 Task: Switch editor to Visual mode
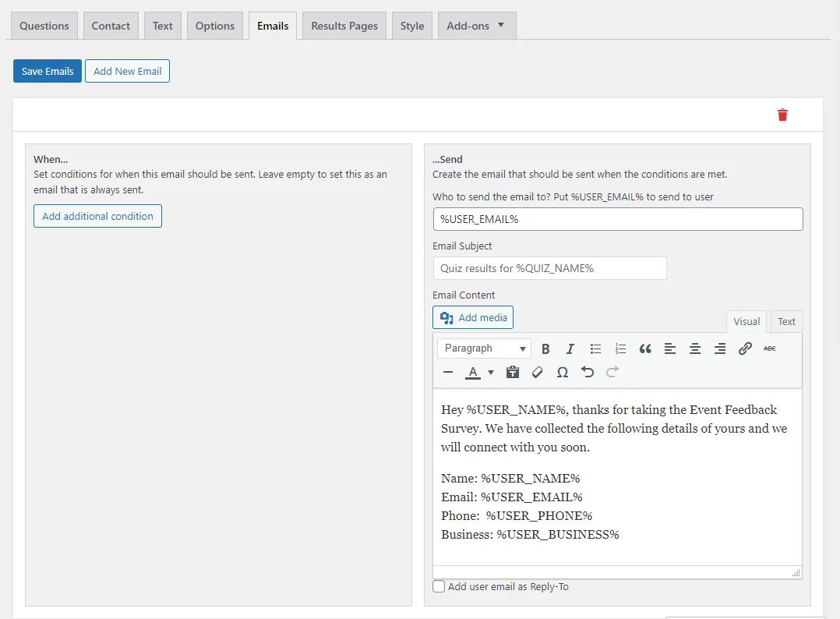point(746,321)
